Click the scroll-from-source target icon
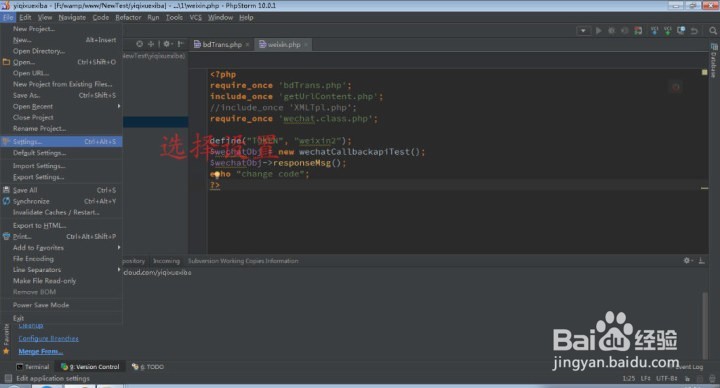720x388 pixels. (x=140, y=44)
